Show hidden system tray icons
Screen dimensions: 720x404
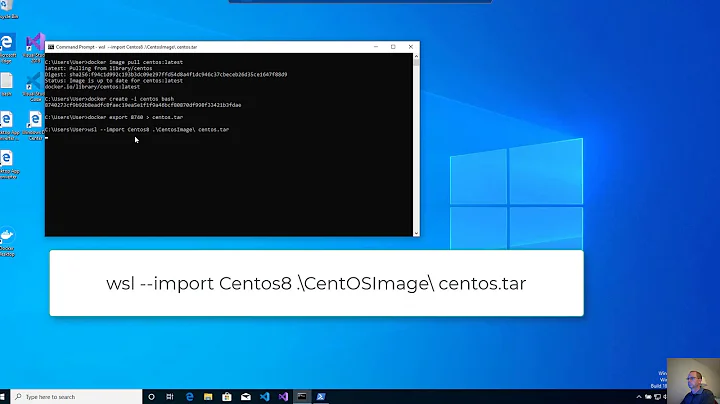[639, 397]
